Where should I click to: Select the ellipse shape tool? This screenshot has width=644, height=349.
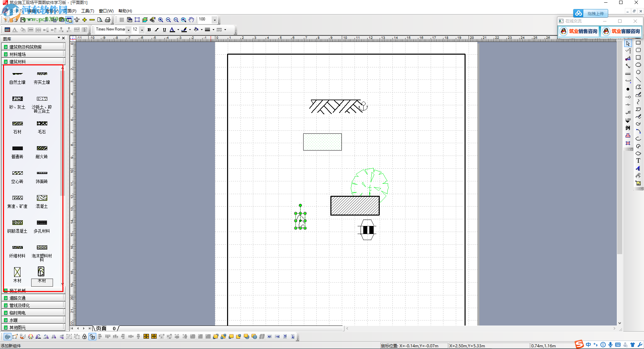(638, 65)
